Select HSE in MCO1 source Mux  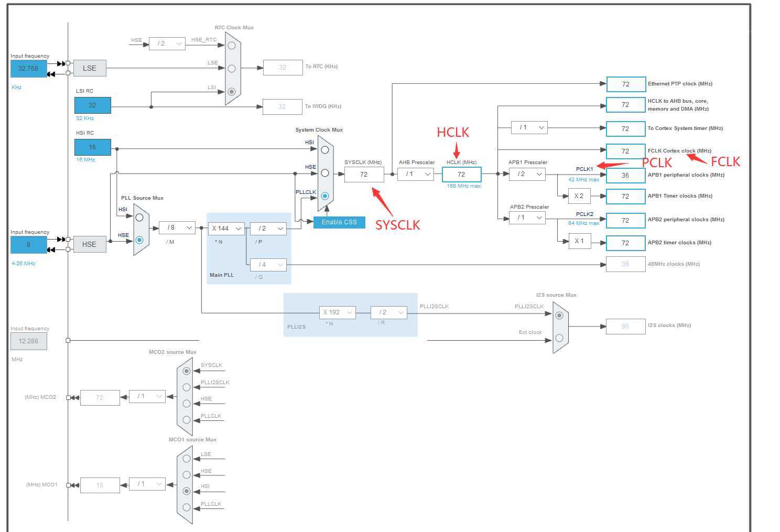click(187, 475)
